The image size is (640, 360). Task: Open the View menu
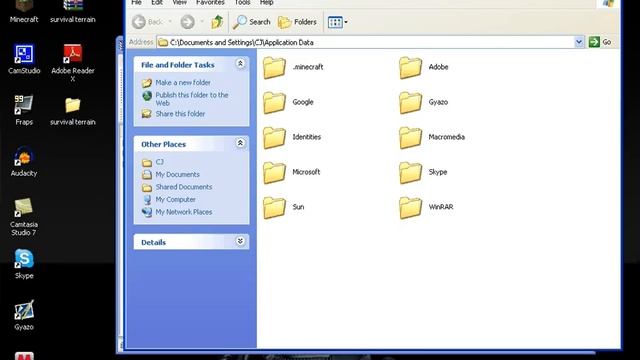click(179, 3)
